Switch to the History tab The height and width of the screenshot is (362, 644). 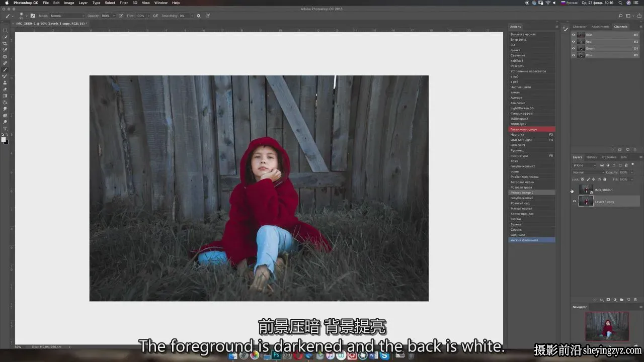[592, 157]
